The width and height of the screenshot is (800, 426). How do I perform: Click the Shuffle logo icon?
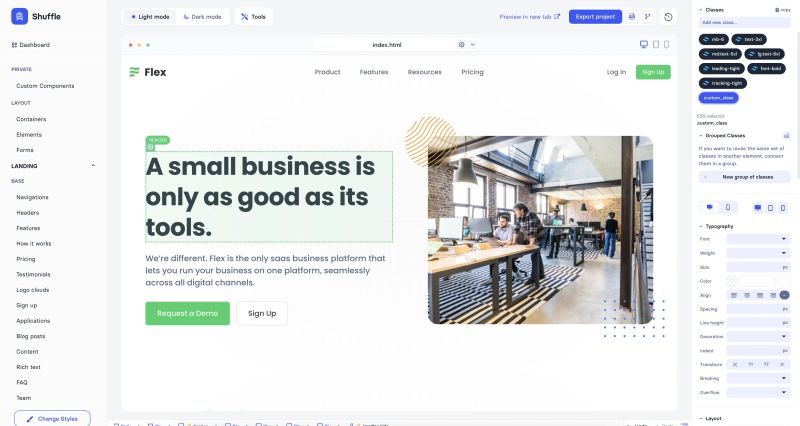click(19, 16)
